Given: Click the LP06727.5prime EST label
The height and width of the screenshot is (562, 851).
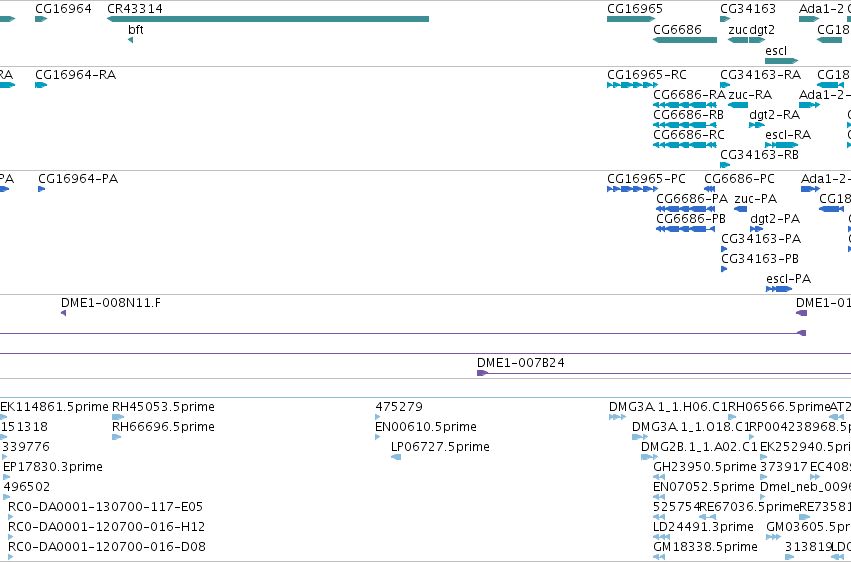Looking at the screenshot, I should [440, 447].
